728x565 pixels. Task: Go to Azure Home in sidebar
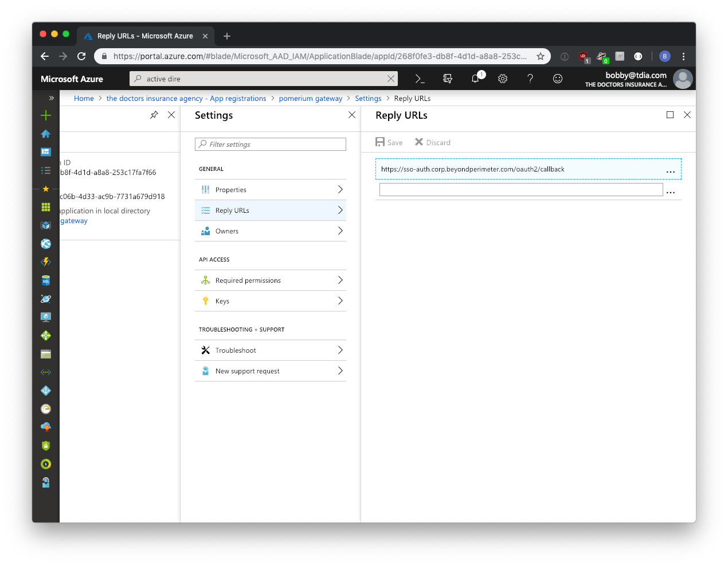[x=46, y=134]
